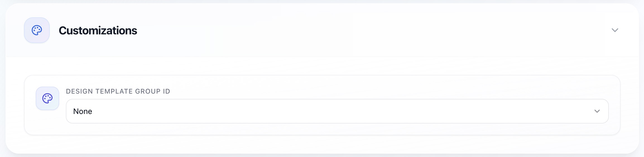Hide Customizations content via top-right chevron
This screenshot has height=157, width=644.
point(615,30)
